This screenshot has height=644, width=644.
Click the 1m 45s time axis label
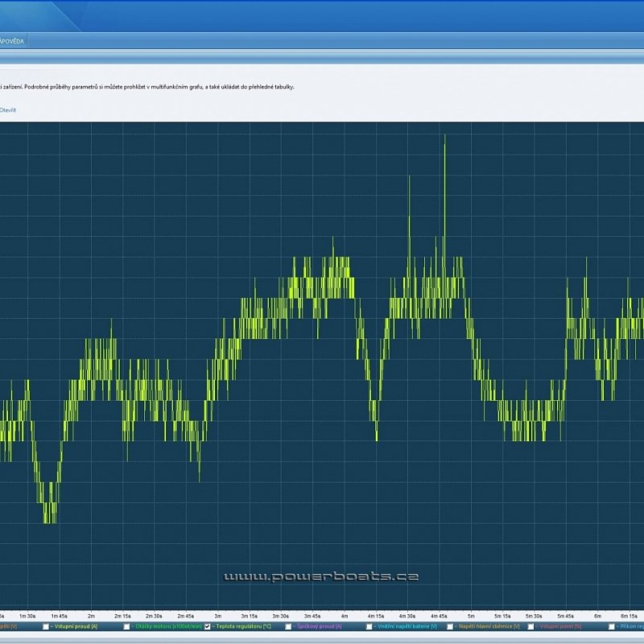(x=60, y=616)
